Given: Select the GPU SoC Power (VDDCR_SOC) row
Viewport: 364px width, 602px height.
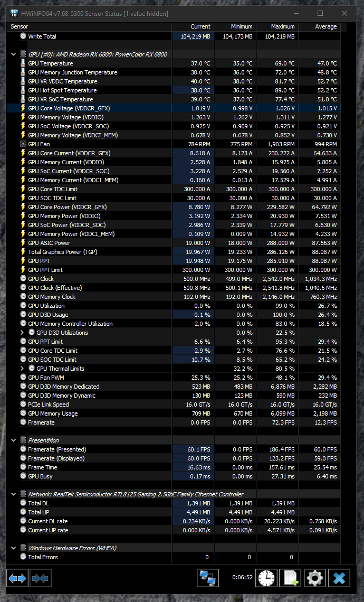Looking at the screenshot, I should click(x=174, y=225).
